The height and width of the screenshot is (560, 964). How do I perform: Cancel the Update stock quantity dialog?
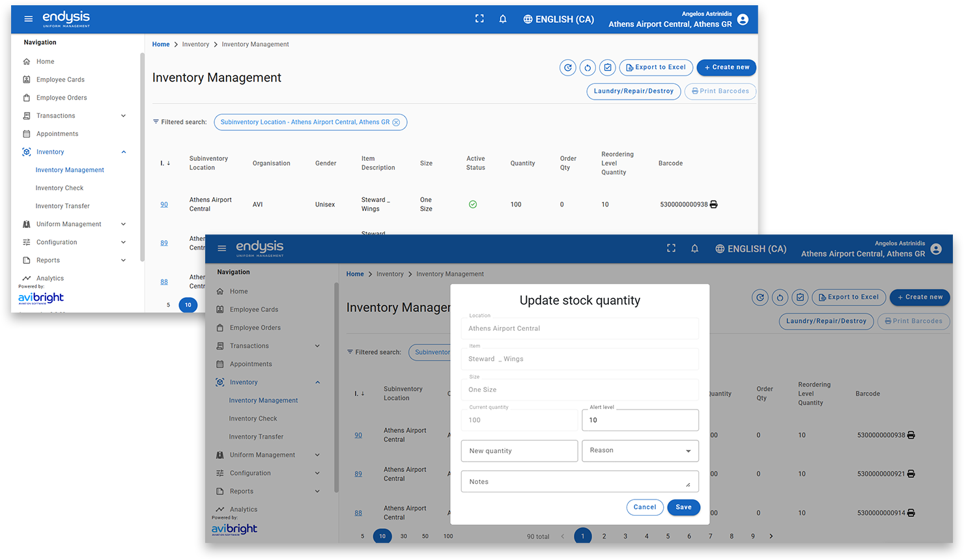click(x=645, y=507)
